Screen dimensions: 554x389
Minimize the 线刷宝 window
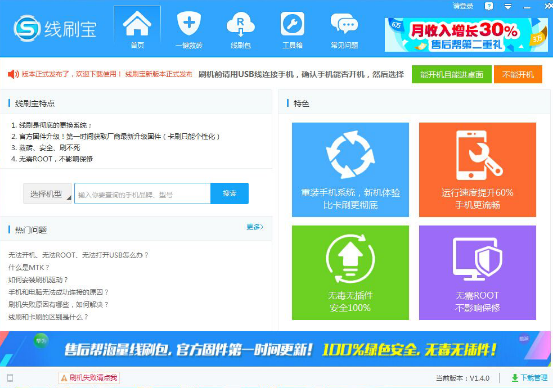[x=527, y=7]
